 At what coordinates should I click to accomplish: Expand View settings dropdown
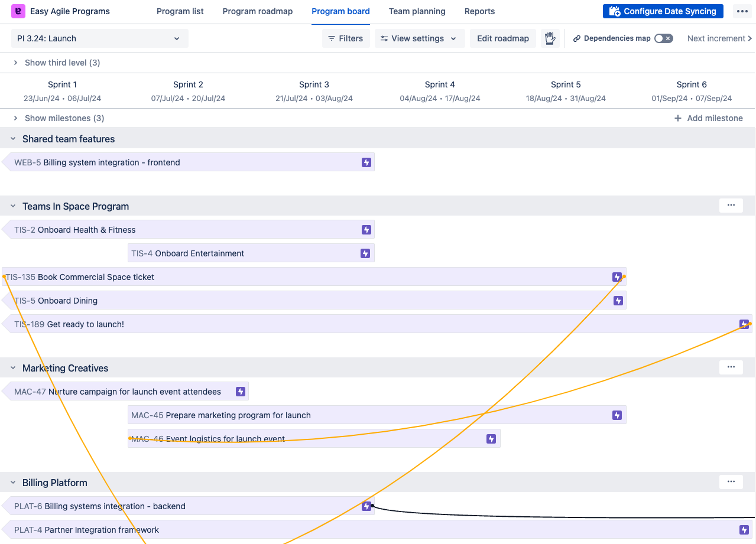[419, 38]
